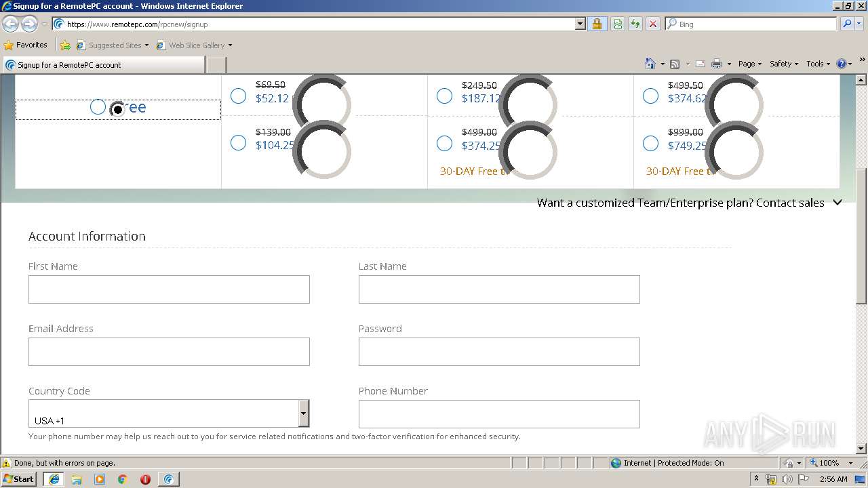The image size is (868, 488).
Task: Open the RemotePC taskbar icon
Action: [168, 479]
